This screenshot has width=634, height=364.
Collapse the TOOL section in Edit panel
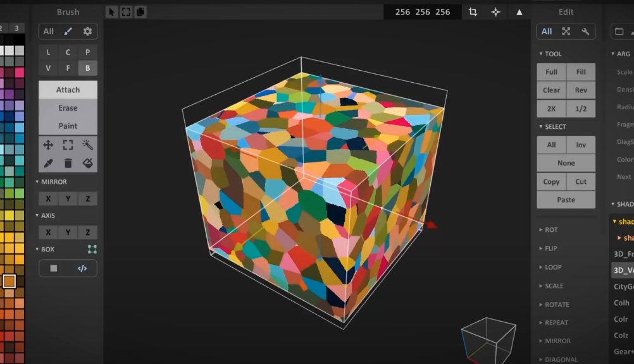[x=550, y=54]
